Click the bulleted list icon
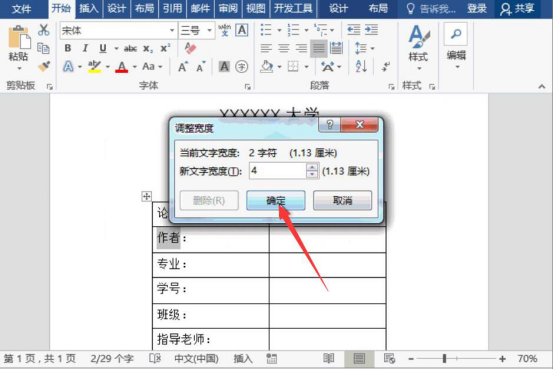554x370 pixels. click(266, 30)
